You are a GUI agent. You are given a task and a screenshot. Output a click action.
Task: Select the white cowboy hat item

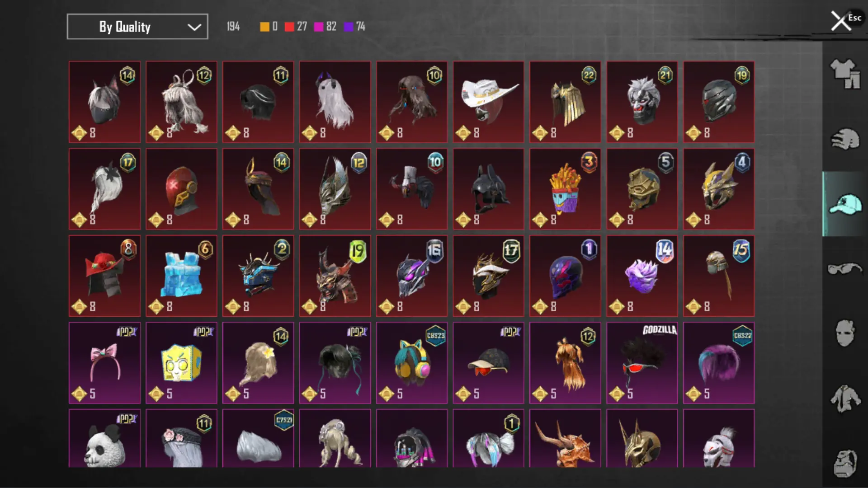(489, 102)
